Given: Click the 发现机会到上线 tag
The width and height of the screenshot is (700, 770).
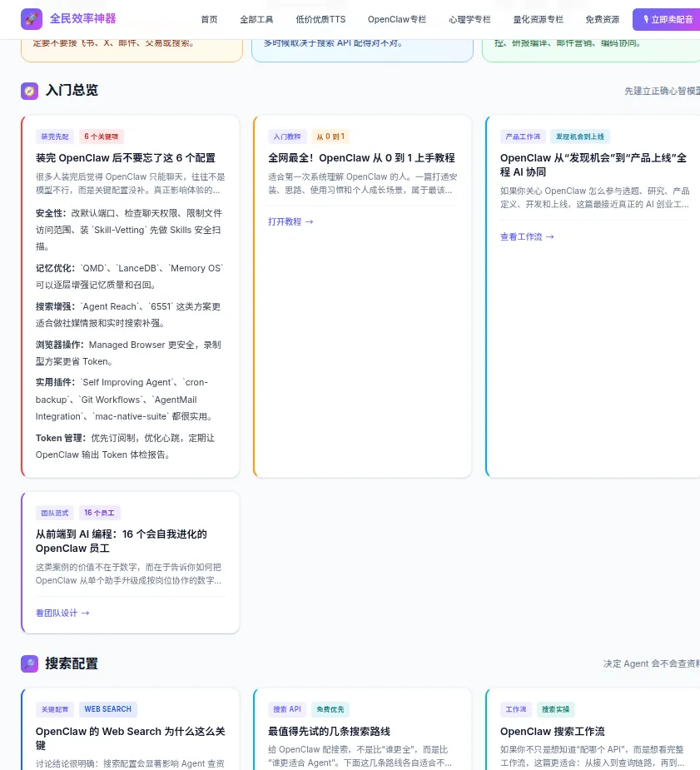Looking at the screenshot, I should tap(580, 137).
